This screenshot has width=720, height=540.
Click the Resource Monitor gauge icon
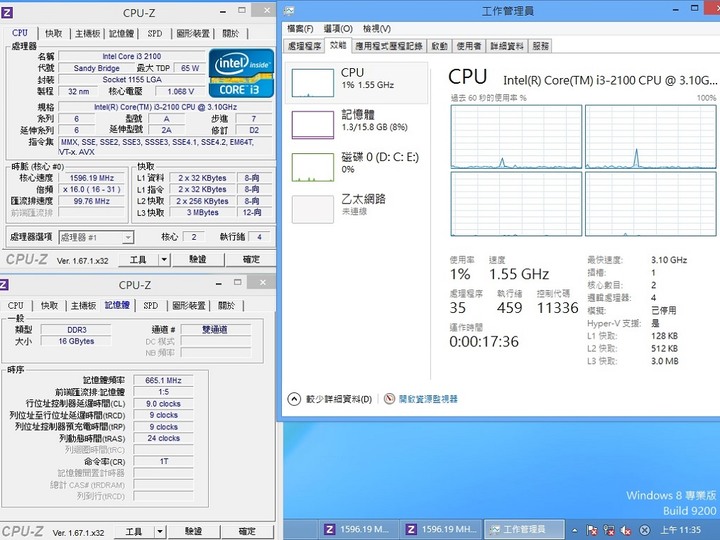(x=389, y=399)
